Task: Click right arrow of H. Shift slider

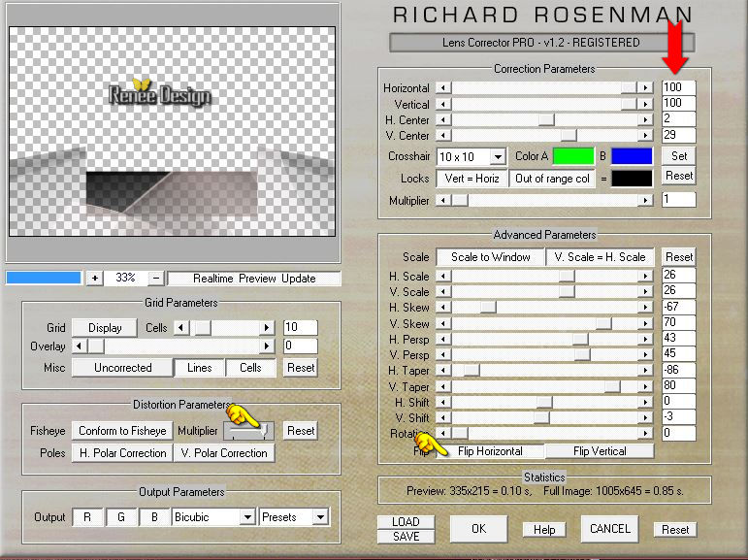Action: click(645, 402)
